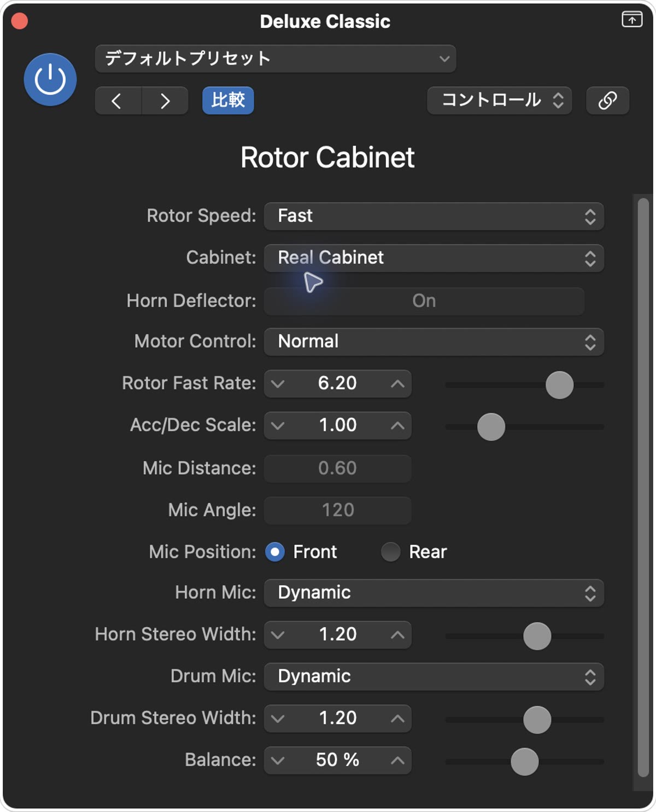The height and width of the screenshot is (812, 656).
Task: Click the Horn Stereo Width value 1.20
Action: [337, 634]
